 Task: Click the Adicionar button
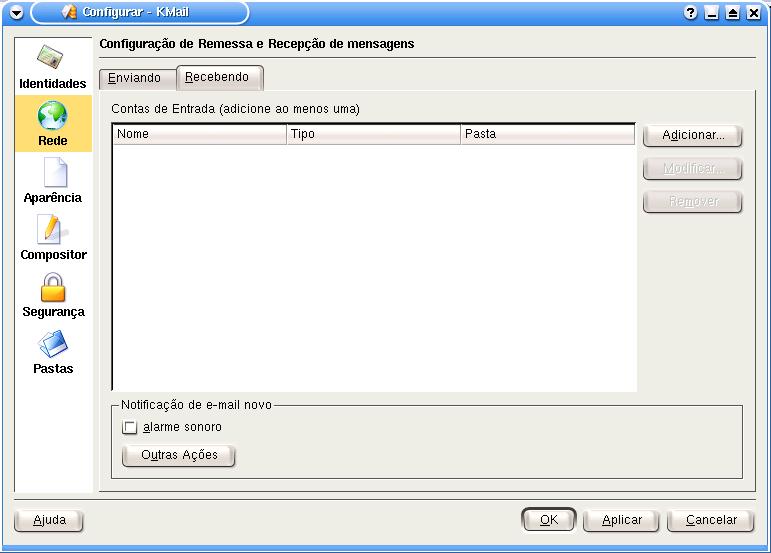(x=692, y=135)
